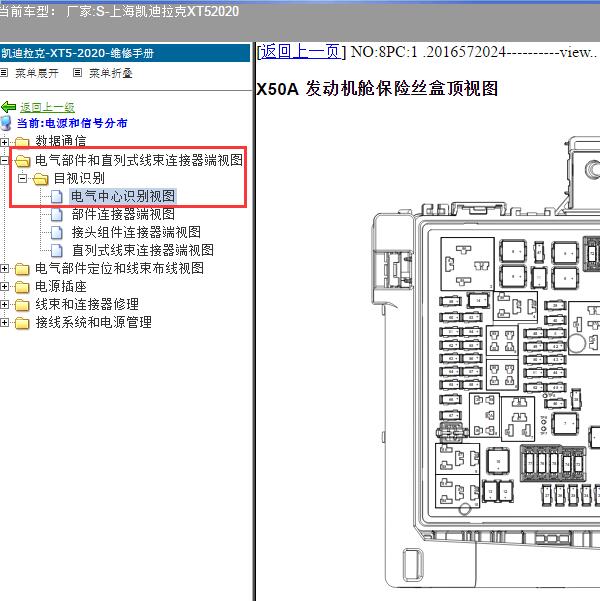Click the open folder icon of 目视识别
This screenshot has width=600, height=601.
click(41, 179)
